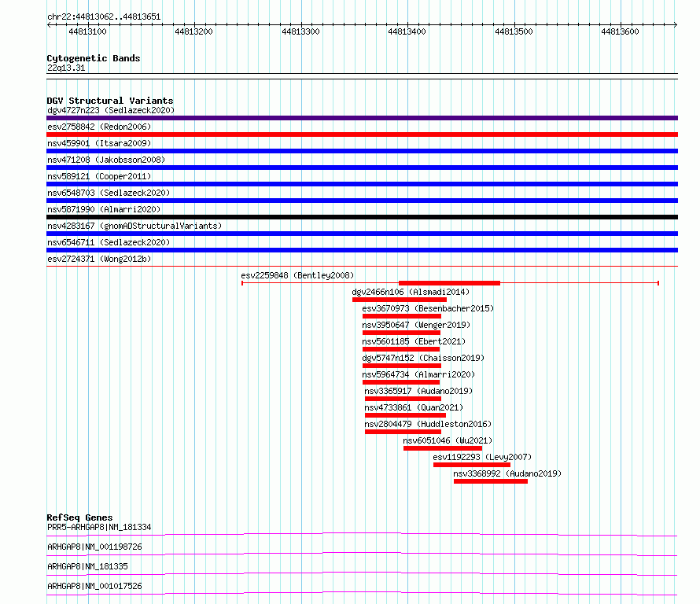Click the chr22:44813062..44813651 region label
The image size is (700, 604).
[x=104, y=17]
